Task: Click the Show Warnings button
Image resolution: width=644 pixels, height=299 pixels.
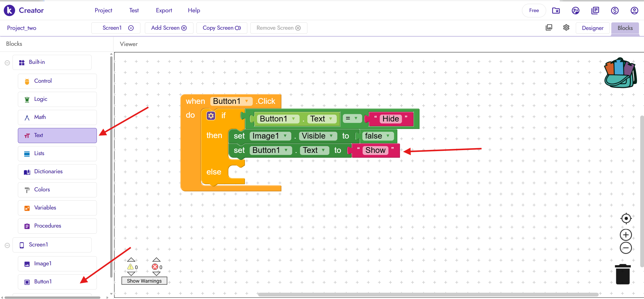Action: [144, 281]
